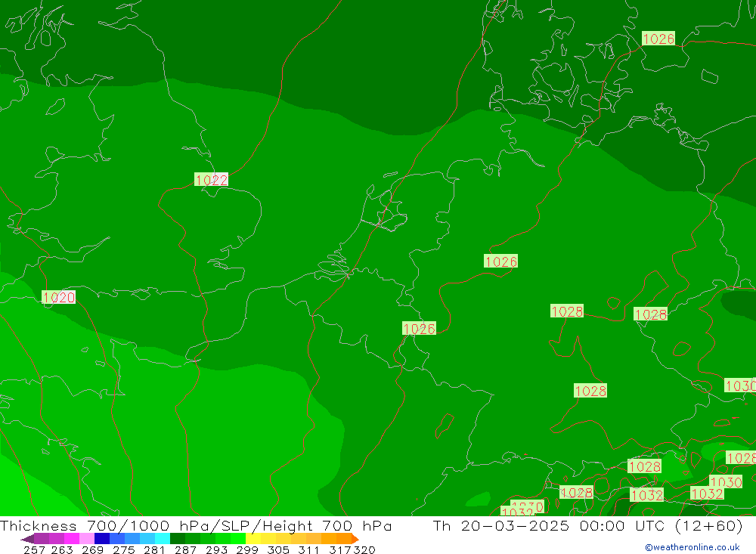The height and width of the screenshot is (554, 756).
Task: Click the legend value 275
Action: pos(123,549)
